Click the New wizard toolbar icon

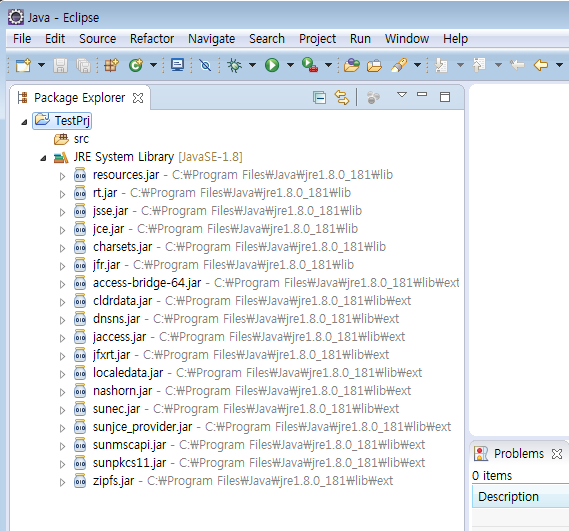23,65
